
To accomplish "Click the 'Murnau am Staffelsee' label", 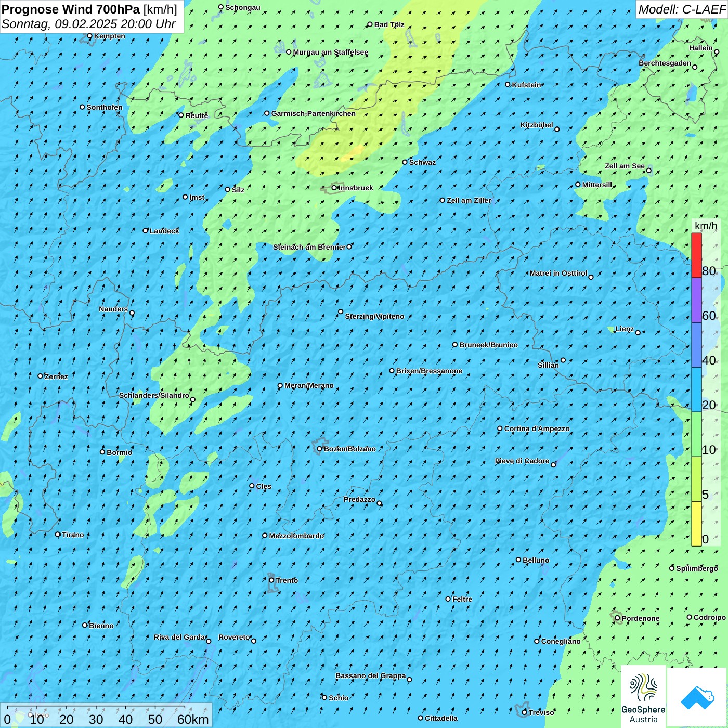I will [330, 52].
